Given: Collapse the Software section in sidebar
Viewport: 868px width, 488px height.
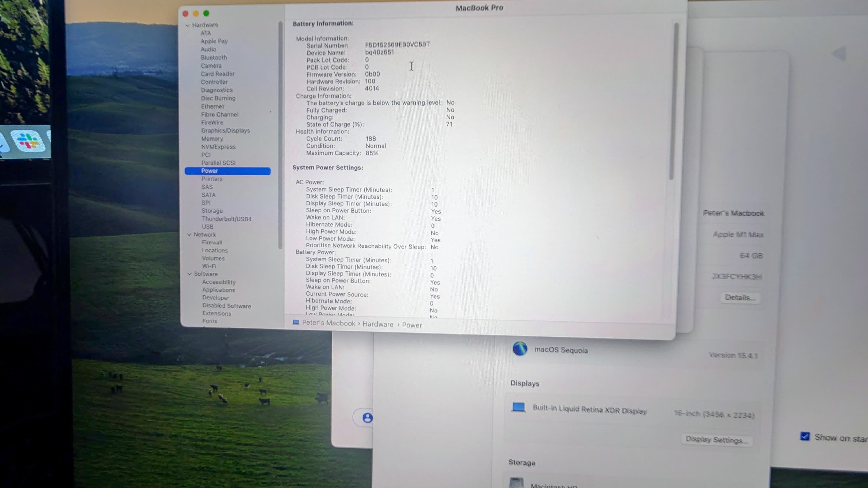Looking at the screenshot, I should click(x=190, y=274).
